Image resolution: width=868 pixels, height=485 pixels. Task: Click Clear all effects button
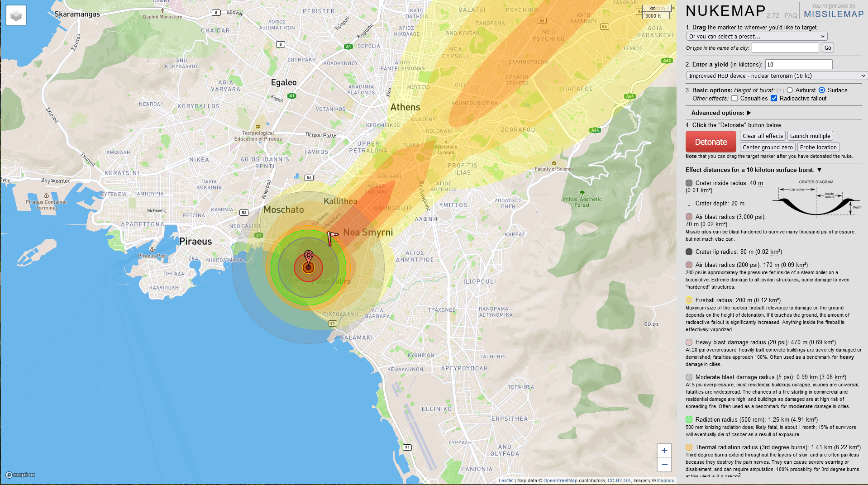click(x=763, y=136)
